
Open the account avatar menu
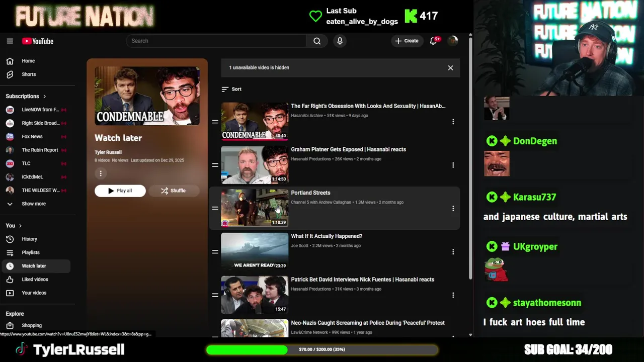453,41
